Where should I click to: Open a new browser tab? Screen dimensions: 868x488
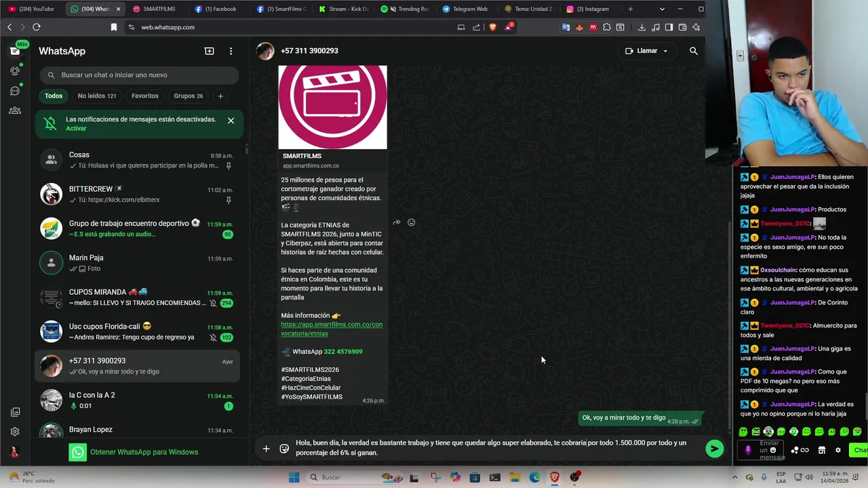[x=630, y=9]
